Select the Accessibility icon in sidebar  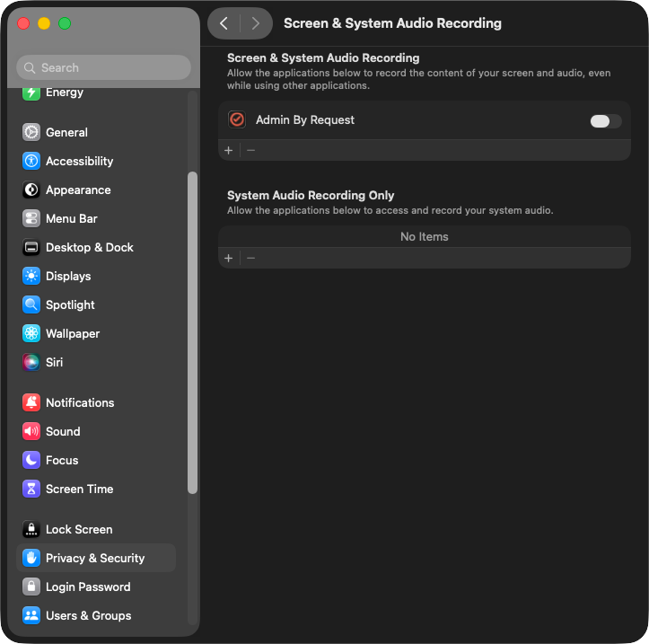point(31,161)
